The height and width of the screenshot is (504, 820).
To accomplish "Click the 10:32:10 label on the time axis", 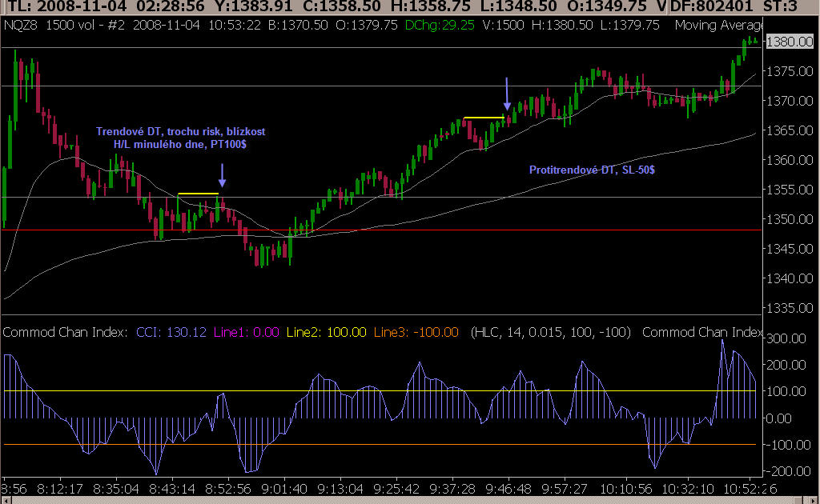I will (688, 490).
